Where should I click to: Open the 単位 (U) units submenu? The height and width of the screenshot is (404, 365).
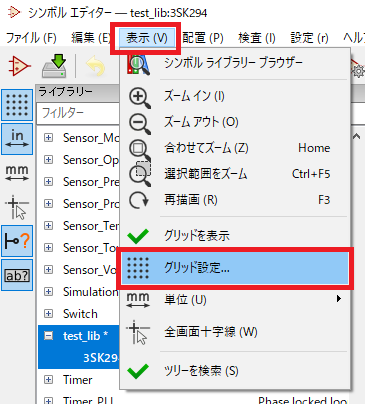click(x=235, y=299)
